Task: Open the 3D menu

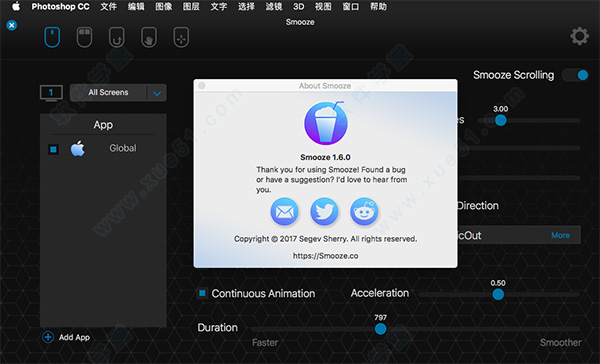Action: [298, 7]
